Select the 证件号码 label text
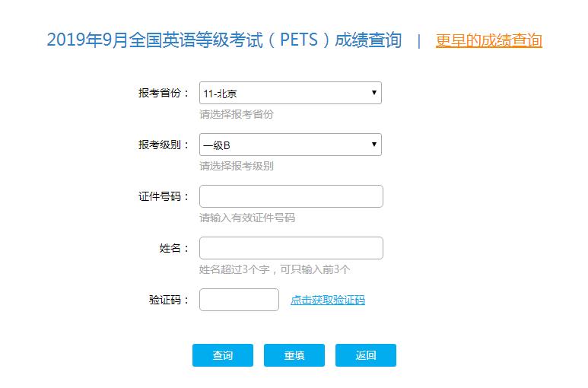 pos(163,196)
